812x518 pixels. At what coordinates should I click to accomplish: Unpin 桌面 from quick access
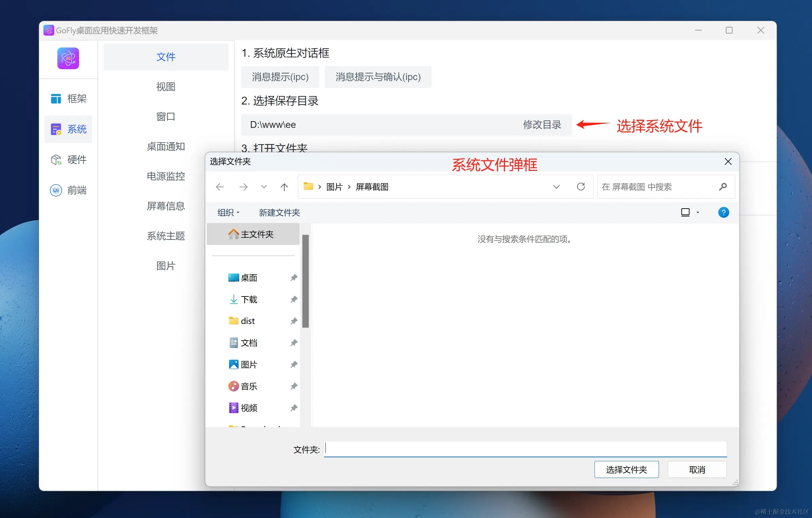tap(294, 277)
